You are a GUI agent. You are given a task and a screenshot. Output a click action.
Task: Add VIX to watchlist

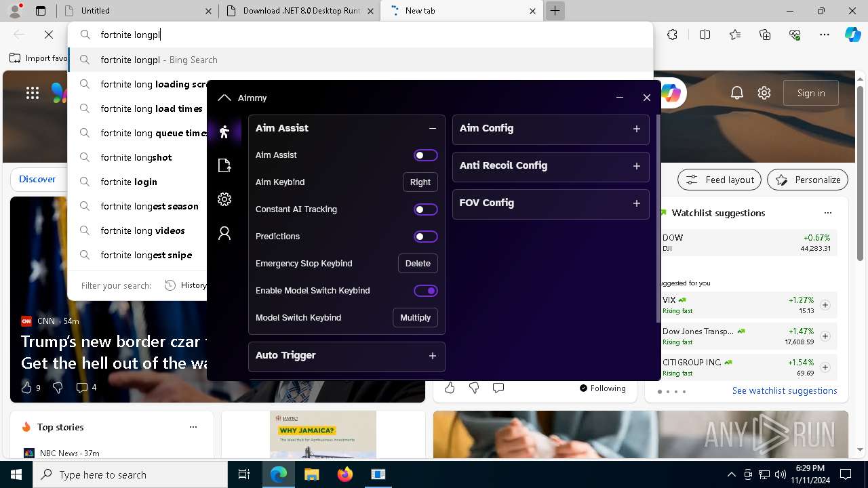click(x=825, y=305)
